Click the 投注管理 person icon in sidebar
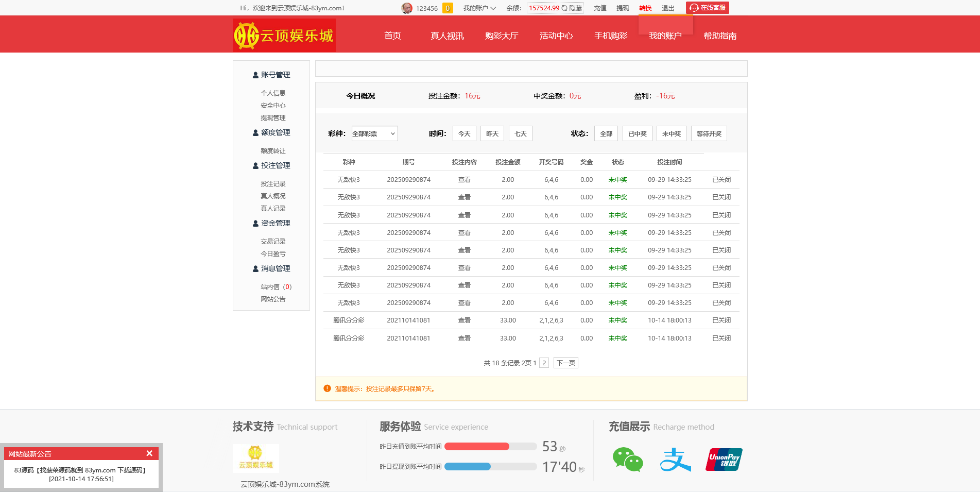 point(255,165)
